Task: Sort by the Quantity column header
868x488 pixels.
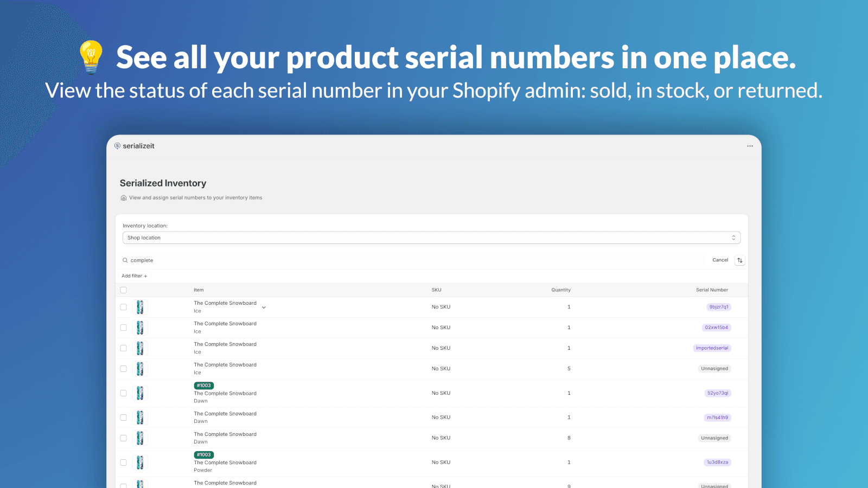Action: coord(561,290)
